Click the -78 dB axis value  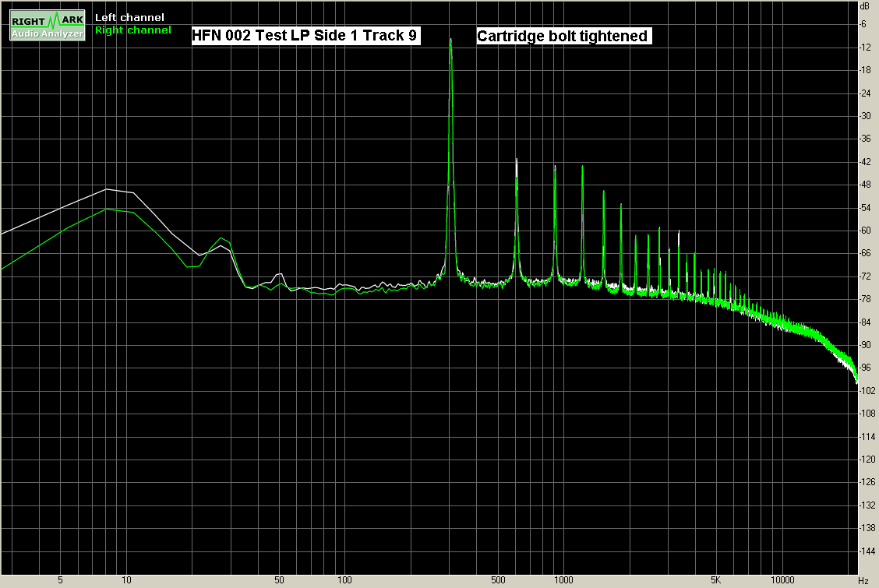[x=866, y=299]
